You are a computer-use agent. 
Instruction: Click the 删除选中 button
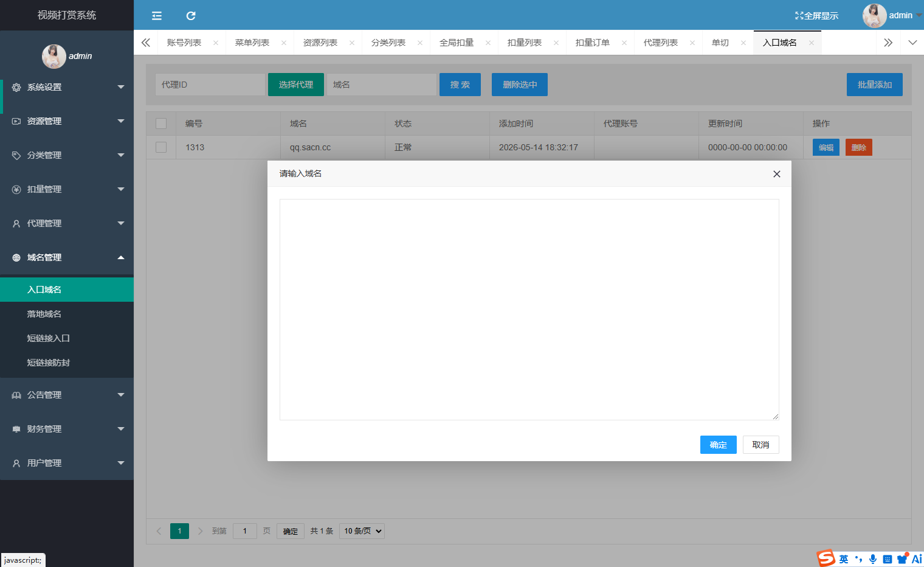pyautogui.click(x=520, y=85)
